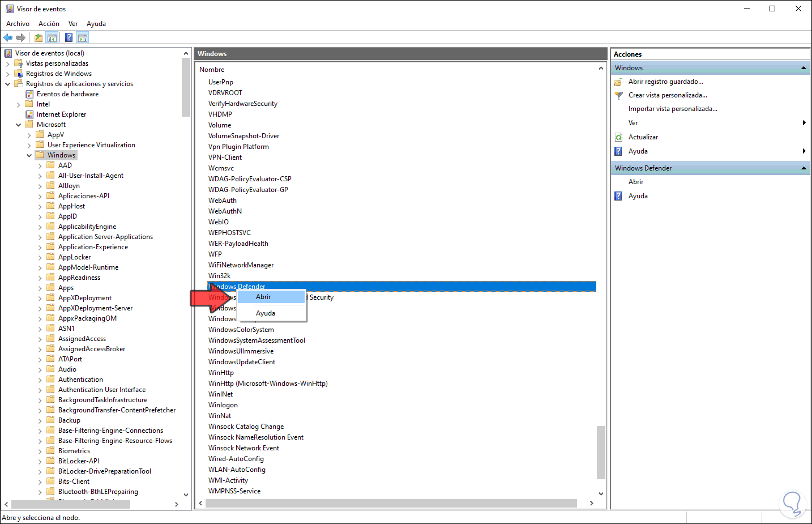
Task: Open the Ver menu in the menu bar
Action: 73,24
